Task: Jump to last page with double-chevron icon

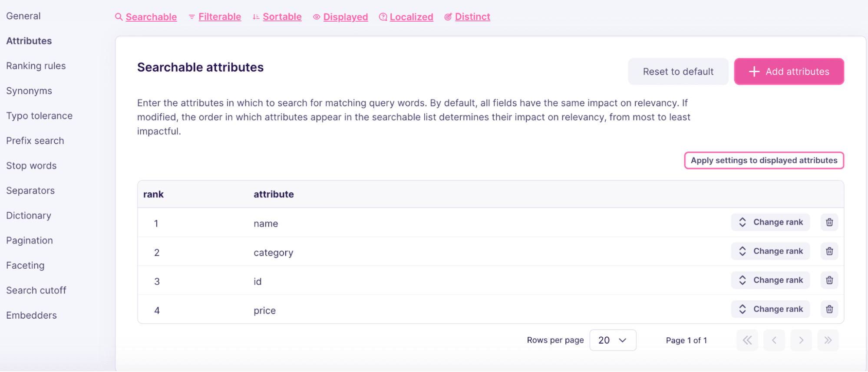Action: click(828, 340)
